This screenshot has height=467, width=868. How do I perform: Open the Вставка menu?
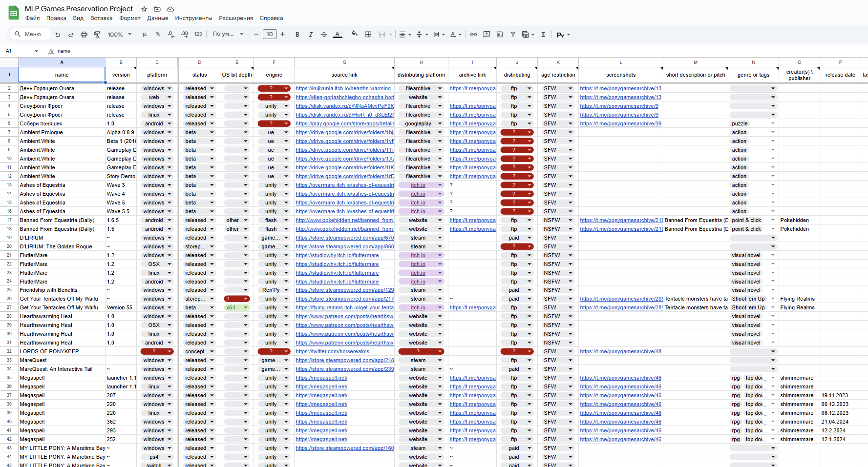(101, 18)
